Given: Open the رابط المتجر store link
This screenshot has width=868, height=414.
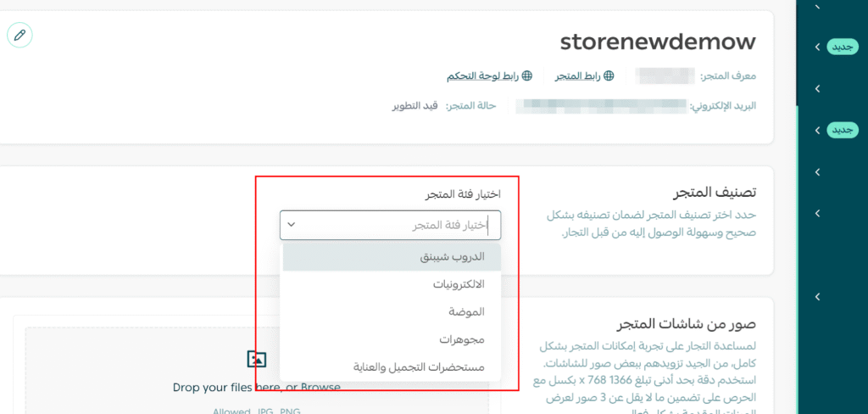Looking at the screenshot, I should pyautogui.click(x=577, y=76).
